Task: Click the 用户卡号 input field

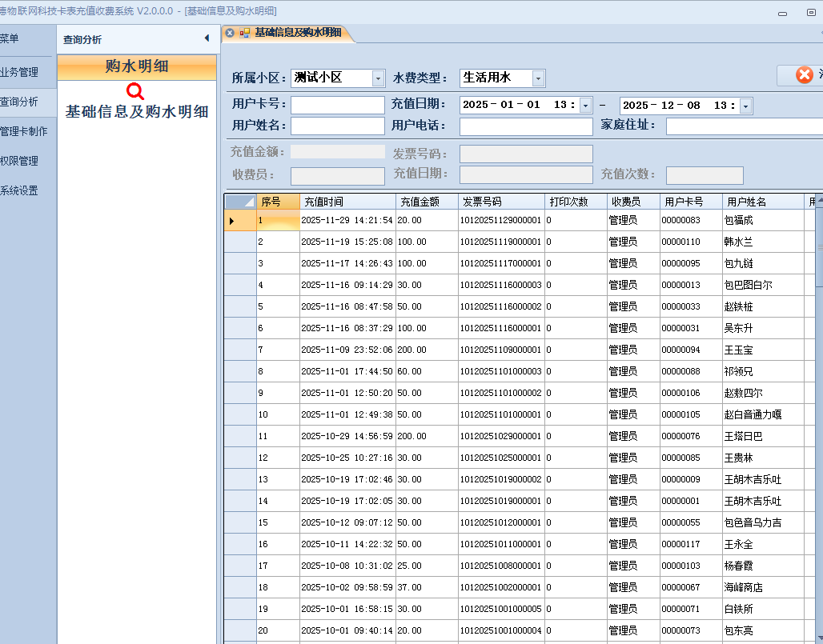Action: [337, 106]
